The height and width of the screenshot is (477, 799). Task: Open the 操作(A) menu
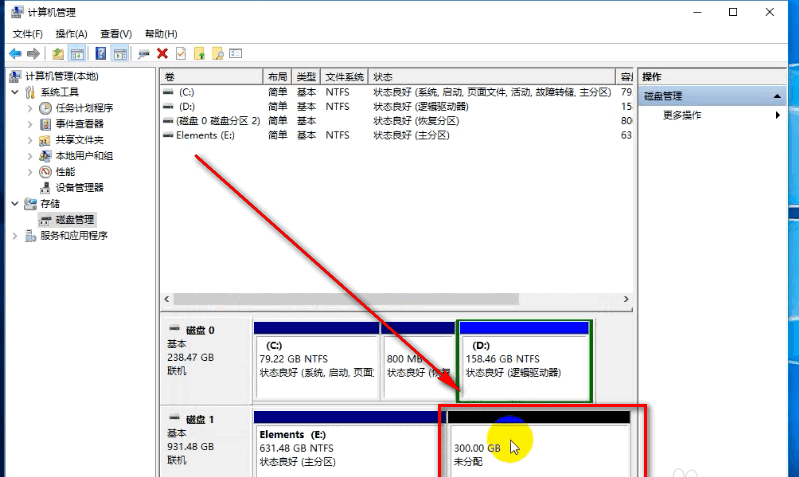pyautogui.click(x=71, y=34)
